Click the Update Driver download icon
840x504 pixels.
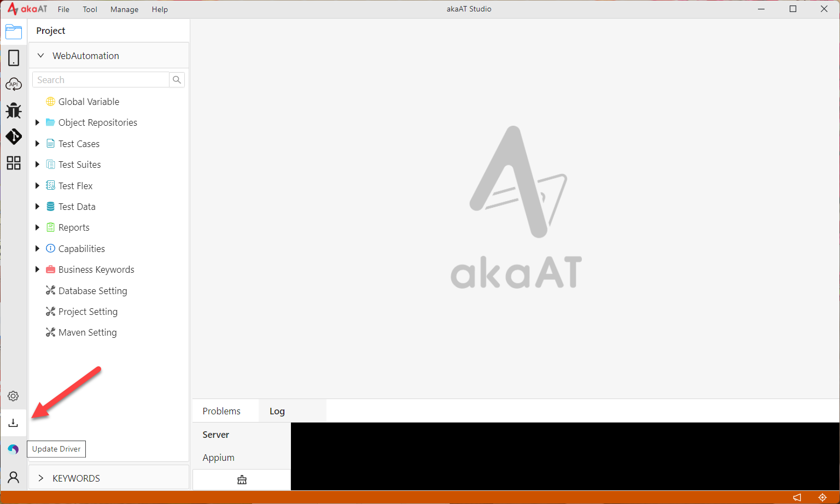point(13,423)
